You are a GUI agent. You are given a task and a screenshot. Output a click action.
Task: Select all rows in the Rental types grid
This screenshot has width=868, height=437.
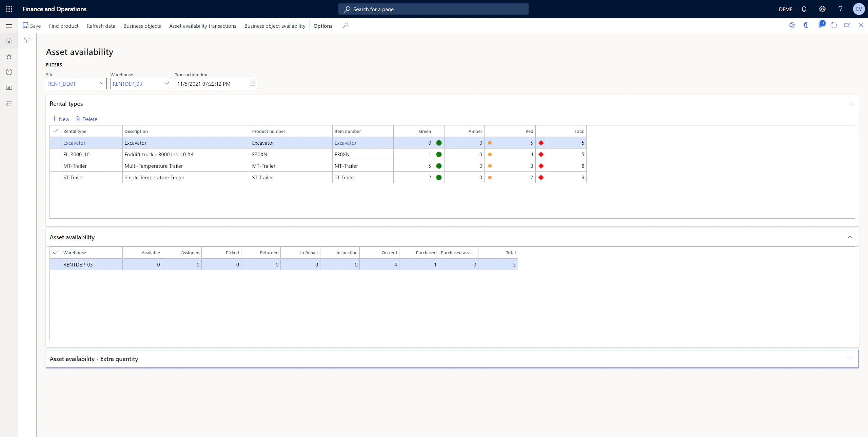click(56, 131)
